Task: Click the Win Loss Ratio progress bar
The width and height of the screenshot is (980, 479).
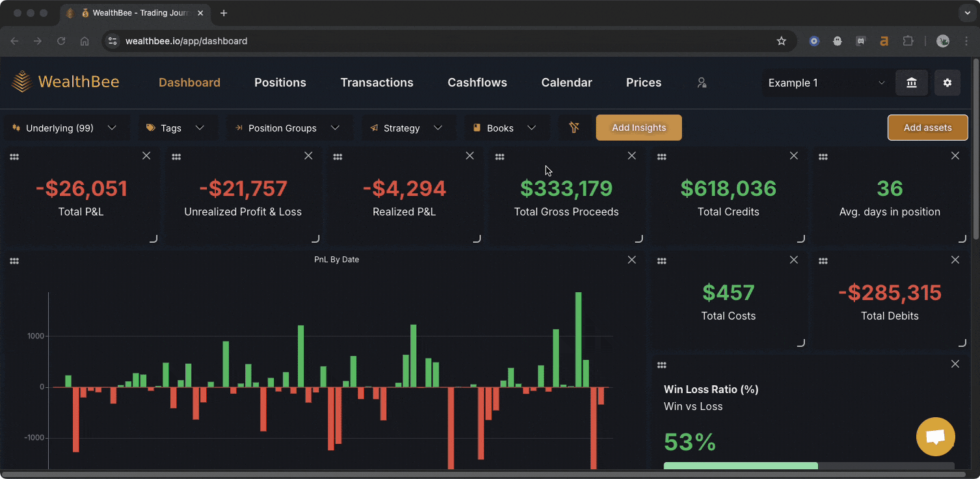Action: [808, 465]
